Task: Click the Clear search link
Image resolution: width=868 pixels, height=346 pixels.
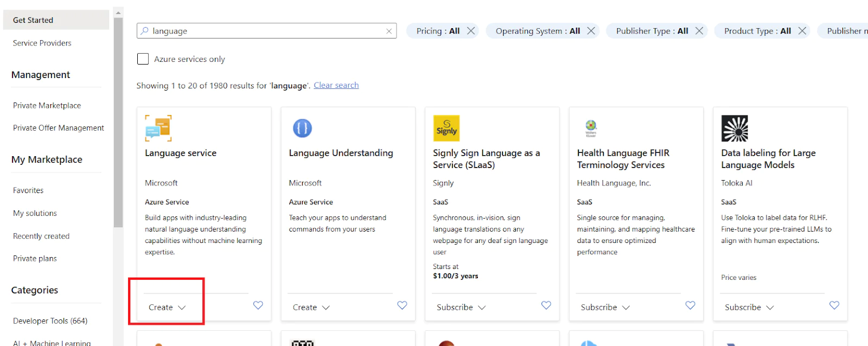Action: click(336, 85)
